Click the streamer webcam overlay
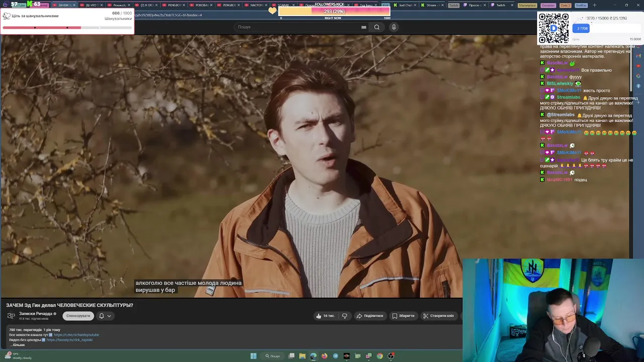 553,311
